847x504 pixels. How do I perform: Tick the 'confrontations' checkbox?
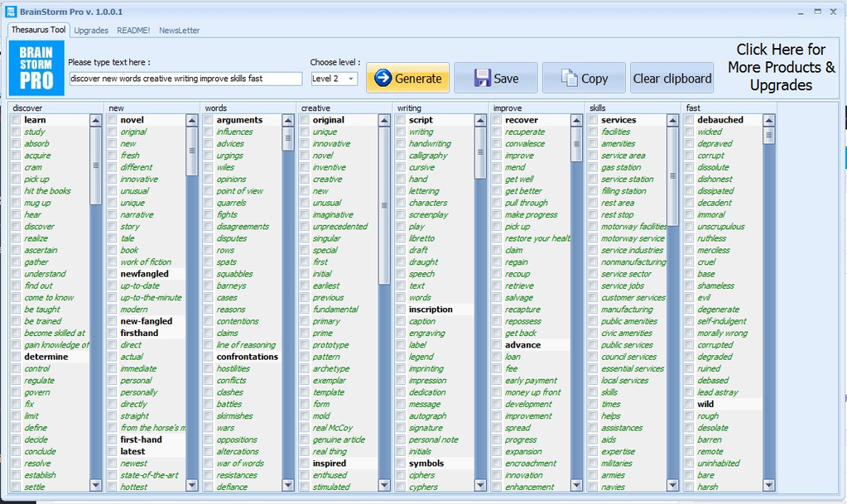(209, 357)
